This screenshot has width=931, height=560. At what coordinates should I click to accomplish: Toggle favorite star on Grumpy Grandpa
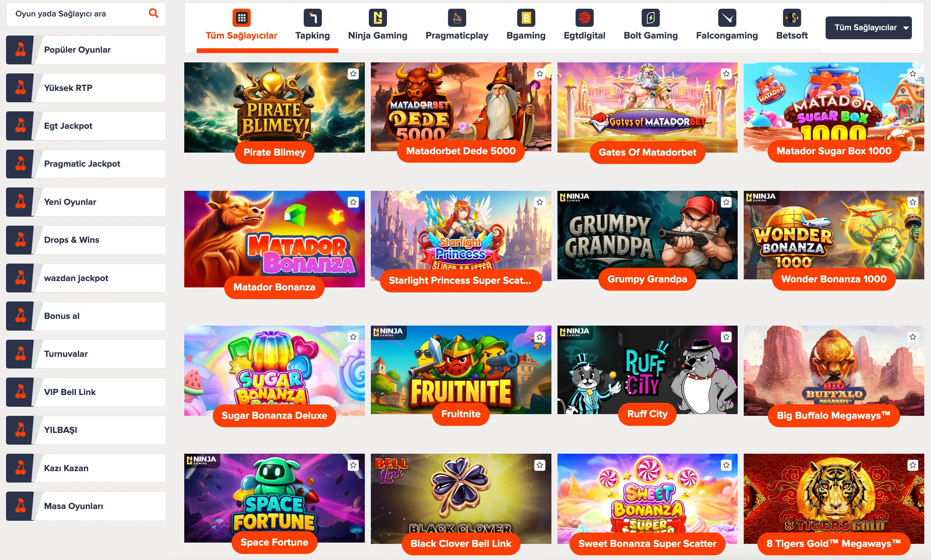(726, 202)
